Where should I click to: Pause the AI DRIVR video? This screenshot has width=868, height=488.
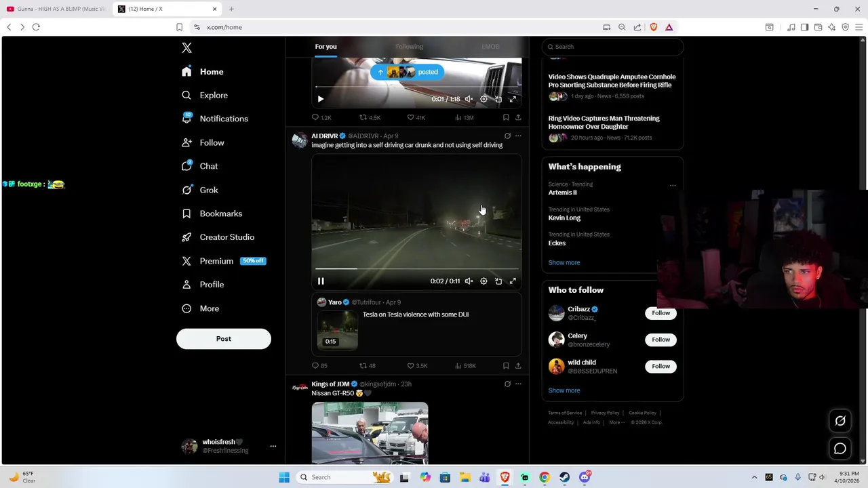321,281
